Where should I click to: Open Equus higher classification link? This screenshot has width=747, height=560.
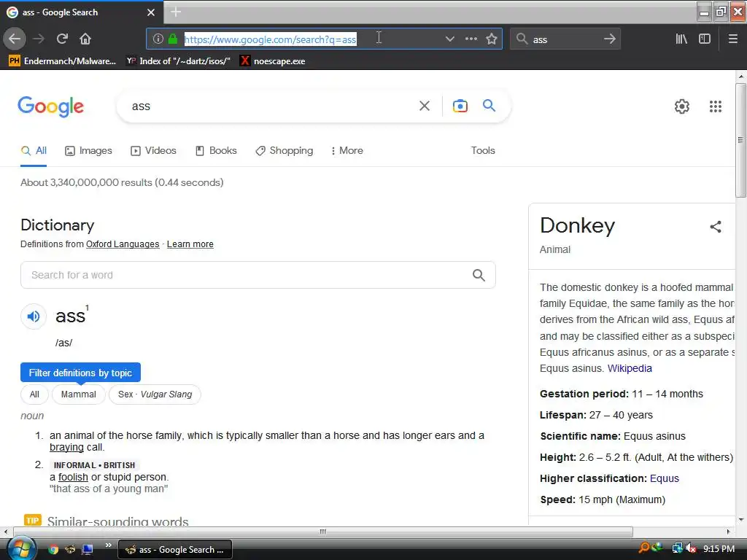pos(664,478)
